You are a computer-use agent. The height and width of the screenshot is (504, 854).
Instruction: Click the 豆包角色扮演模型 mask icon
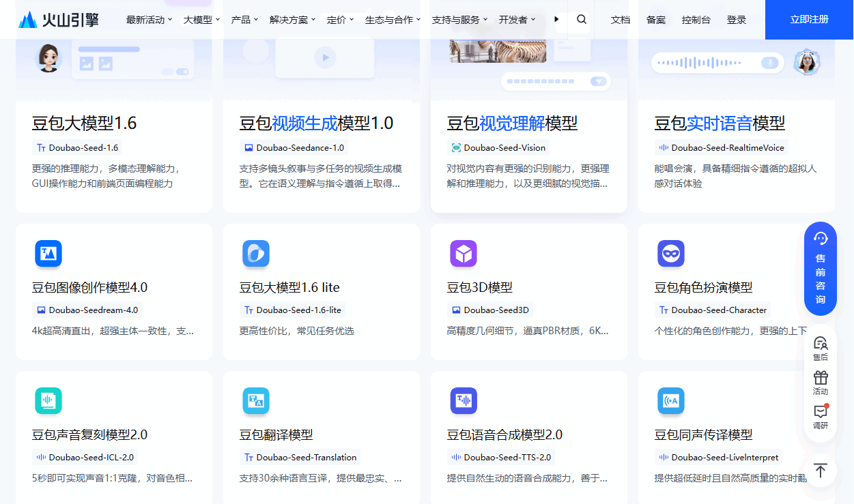click(x=671, y=253)
